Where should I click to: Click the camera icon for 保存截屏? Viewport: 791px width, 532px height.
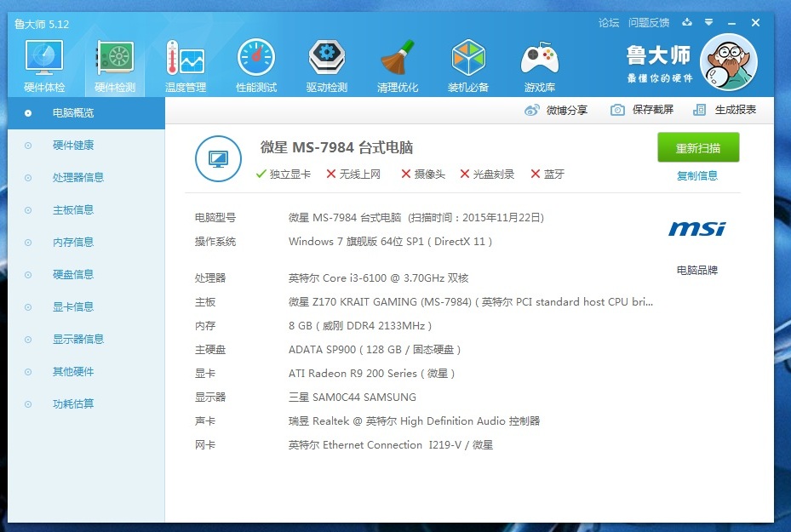tap(617, 110)
